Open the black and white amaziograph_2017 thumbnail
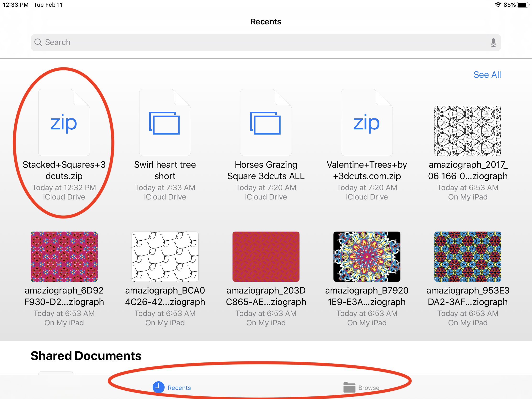Viewport: 532px width, 399px height. [x=468, y=131]
